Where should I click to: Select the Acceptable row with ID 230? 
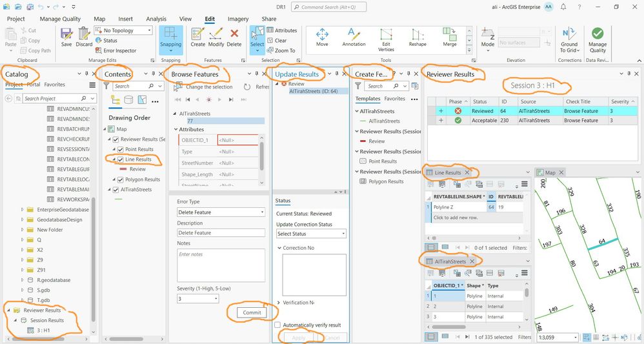point(533,121)
